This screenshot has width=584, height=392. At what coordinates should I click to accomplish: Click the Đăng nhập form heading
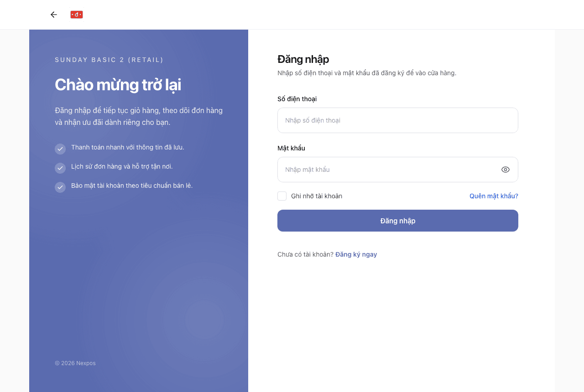click(303, 59)
